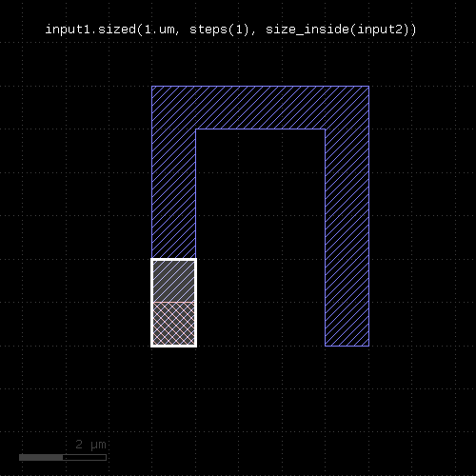Click the inner top-left corner of the U
The height and width of the screenshot is (476, 476).
196,129
